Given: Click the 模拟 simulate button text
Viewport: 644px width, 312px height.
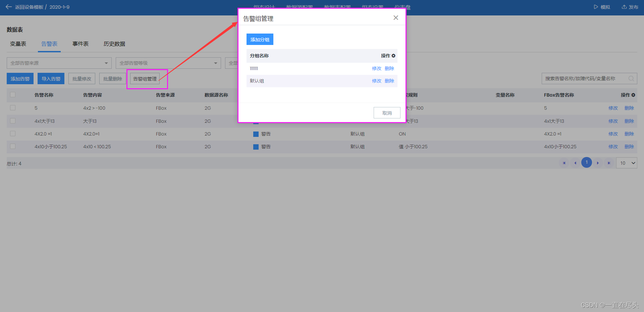Looking at the screenshot, I should click(605, 7).
